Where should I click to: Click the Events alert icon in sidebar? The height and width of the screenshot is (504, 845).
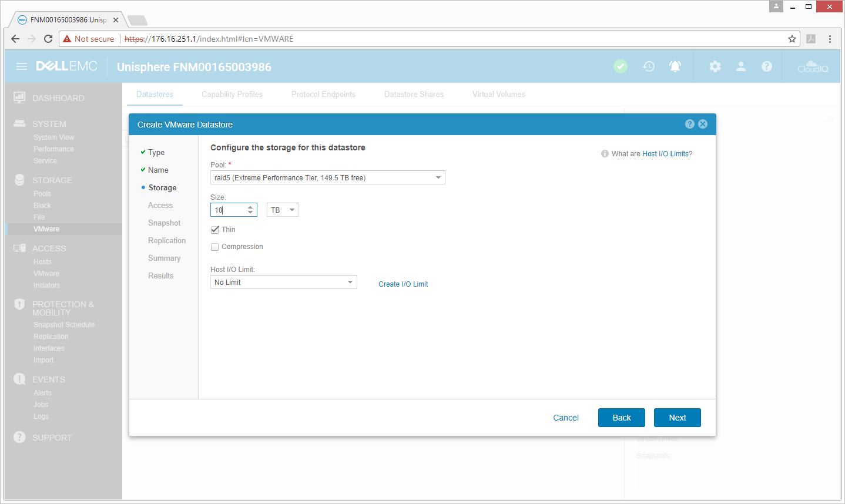pos(19,379)
